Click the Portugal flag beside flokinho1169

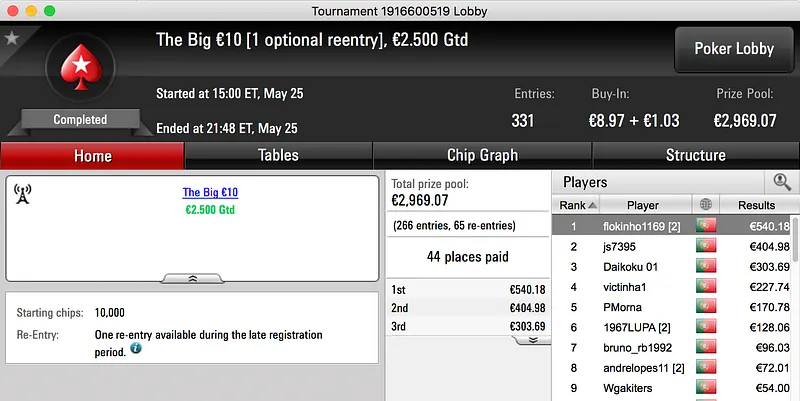[707, 226]
